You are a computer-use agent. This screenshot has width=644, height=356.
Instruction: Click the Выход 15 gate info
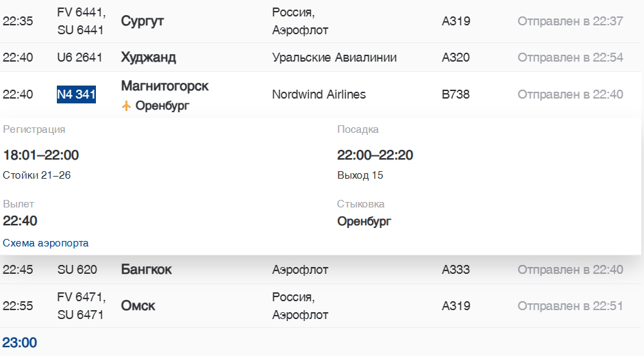click(x=360, y=175)
